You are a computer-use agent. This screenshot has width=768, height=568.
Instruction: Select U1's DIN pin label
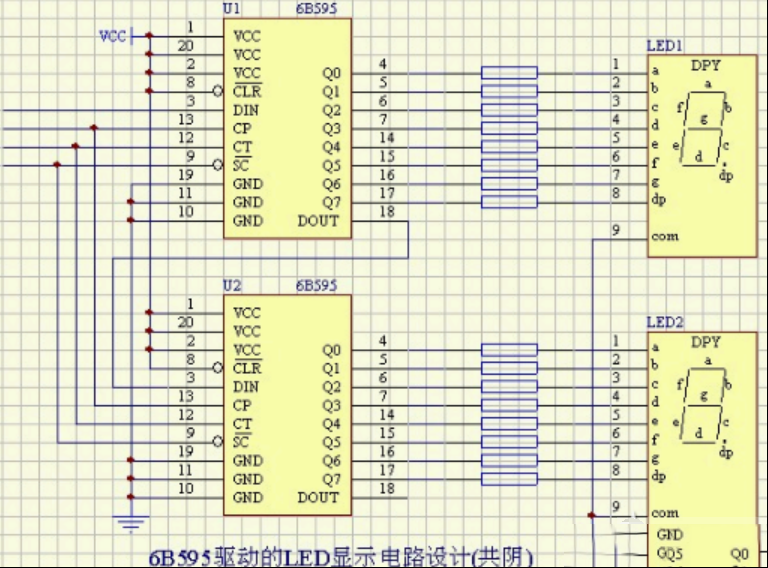click(245, 110)
